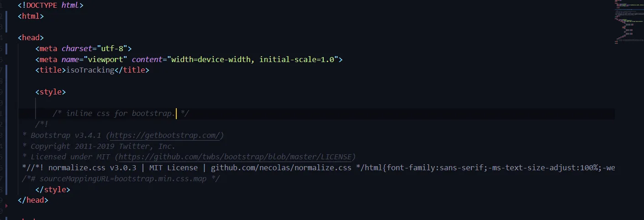
Task: Place cursor in the isoTracking title text
Action: 90,70
